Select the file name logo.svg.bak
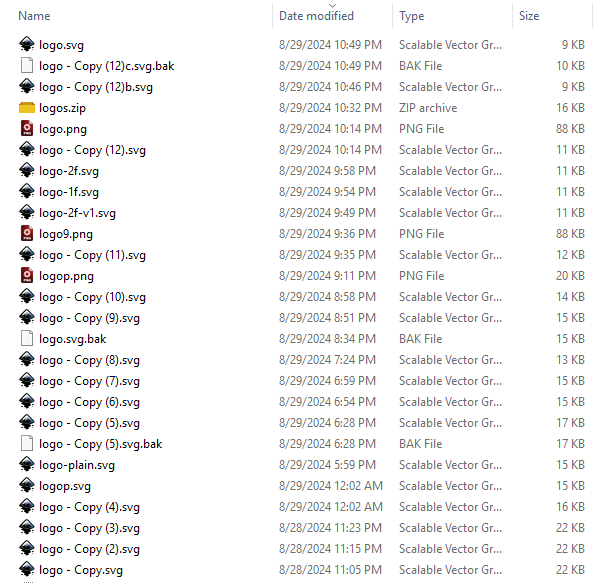 point(73,339)
